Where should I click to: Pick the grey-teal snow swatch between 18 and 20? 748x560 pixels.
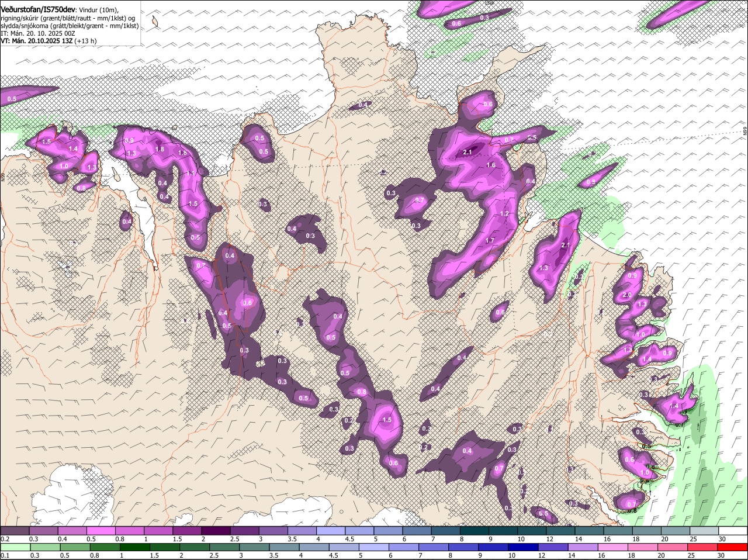pos(648,530)
